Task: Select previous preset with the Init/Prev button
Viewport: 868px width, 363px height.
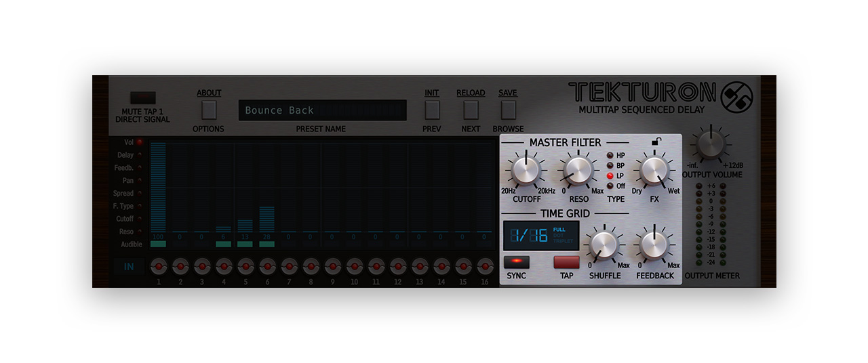Action: tap(432, 110)
